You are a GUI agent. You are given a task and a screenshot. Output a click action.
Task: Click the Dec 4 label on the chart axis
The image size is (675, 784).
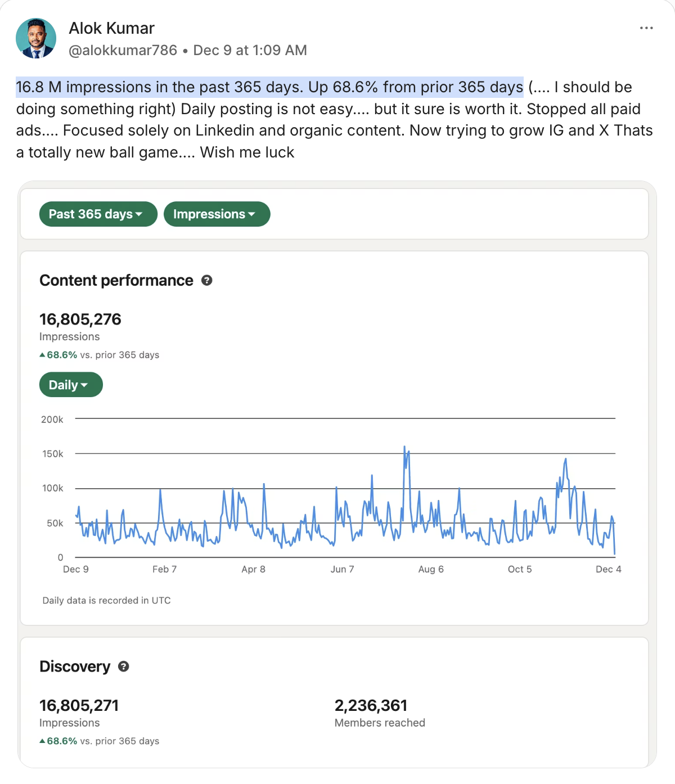point(609,569)
